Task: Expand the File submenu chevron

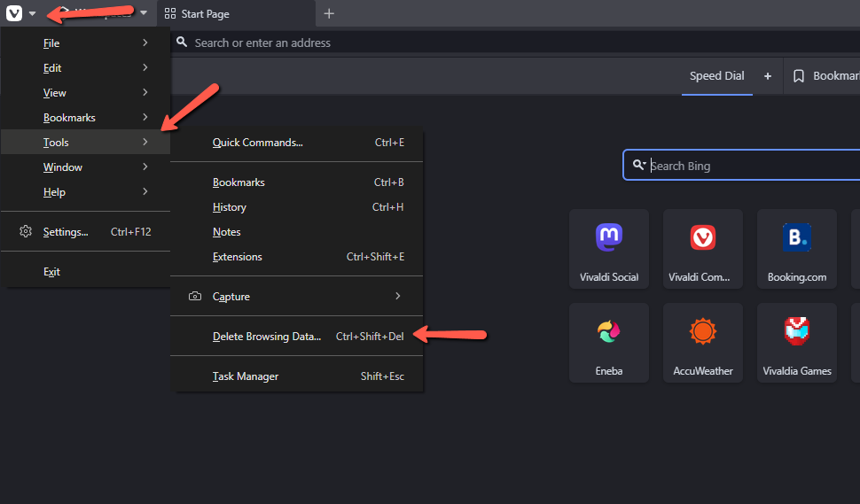Action: pyautogui.click(x=145, y=43)
